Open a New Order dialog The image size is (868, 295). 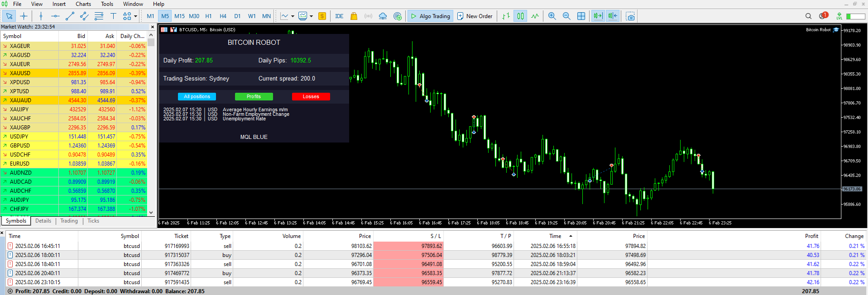point(475,16)
